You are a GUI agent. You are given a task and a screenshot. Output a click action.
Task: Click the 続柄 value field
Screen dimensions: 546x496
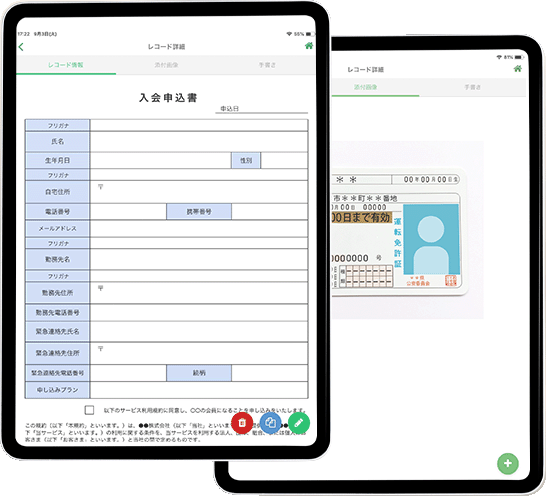[270, 373]
